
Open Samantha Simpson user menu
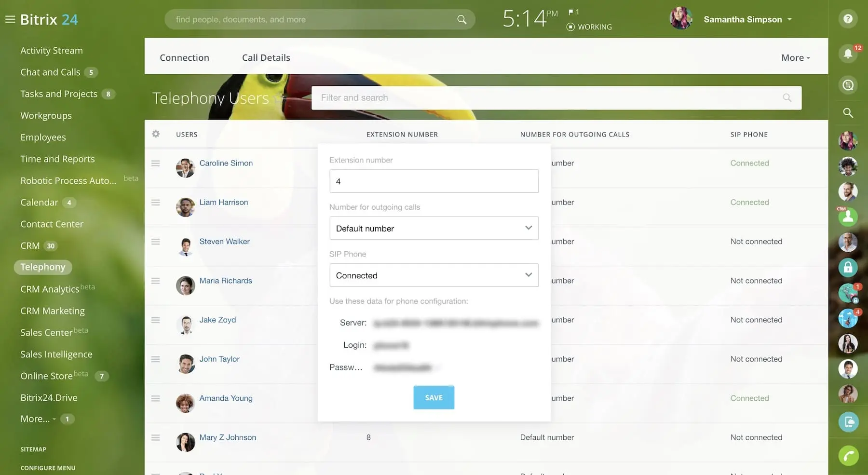(x=747, y=20)
